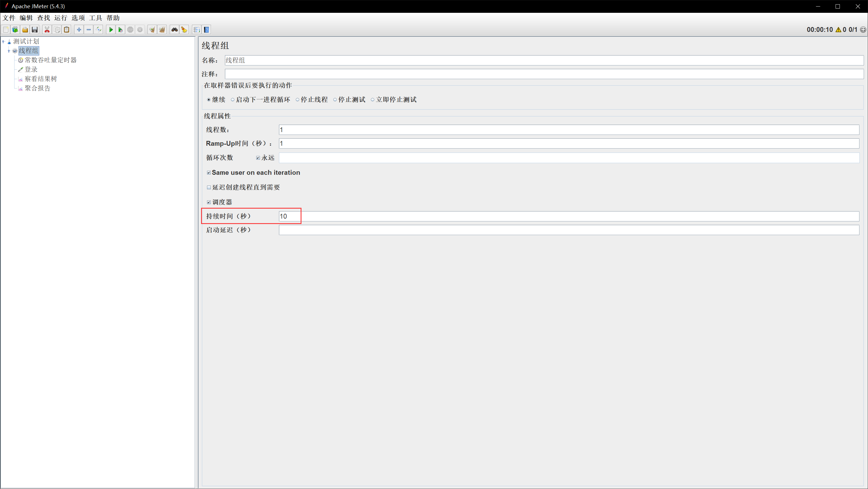Viewport: 868px width, 489px height.
Task: Click the blue Help book icon
Action: (206, 30)
